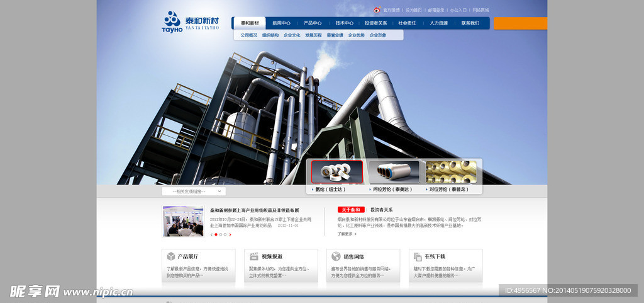Image resolution: width=644 pixels, height=303 pixels.
Task: Click the 间位芳纶（泰美达）product label
Action: (392, 190)
